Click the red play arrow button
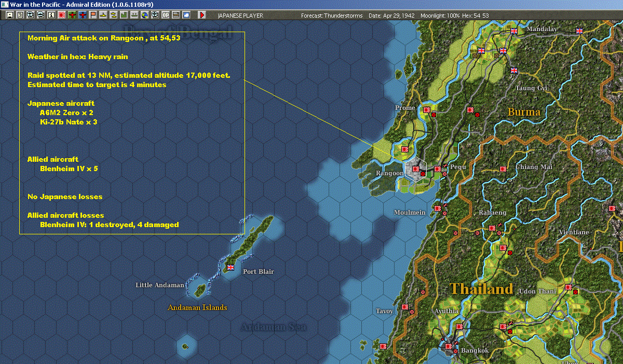This screenshot has width=623, height=364. coord(202,15)
